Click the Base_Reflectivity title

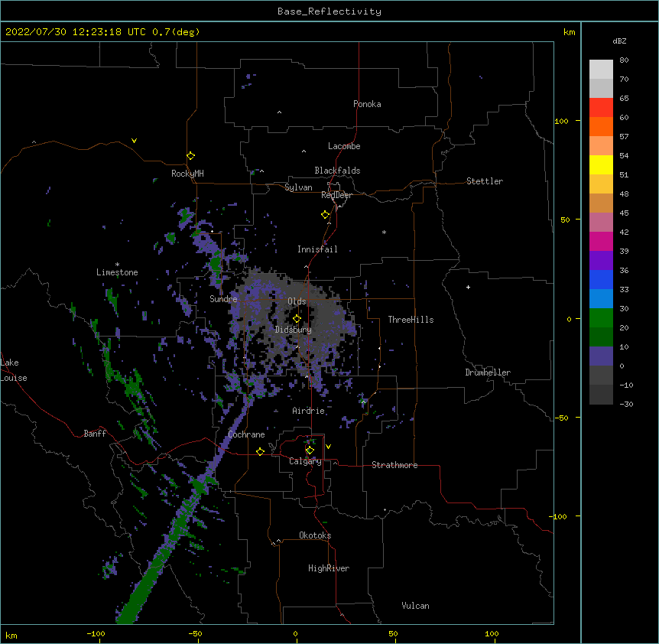(x=329, y=11)
